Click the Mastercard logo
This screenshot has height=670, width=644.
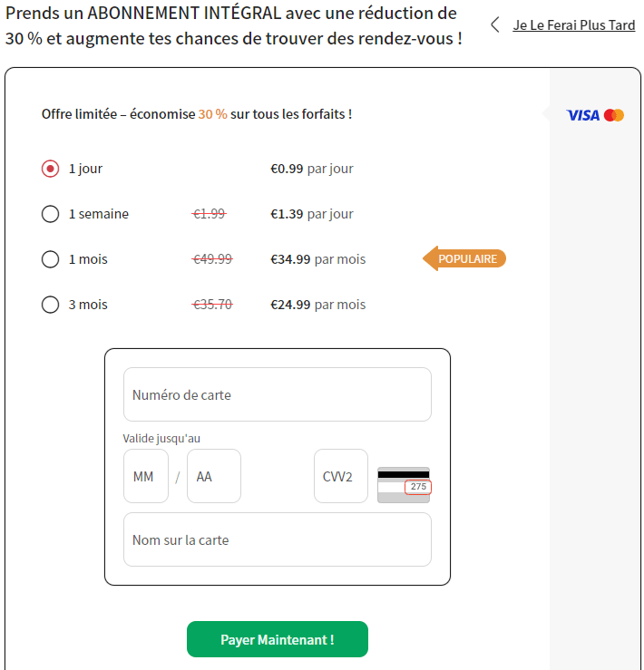tap(614, 115)
